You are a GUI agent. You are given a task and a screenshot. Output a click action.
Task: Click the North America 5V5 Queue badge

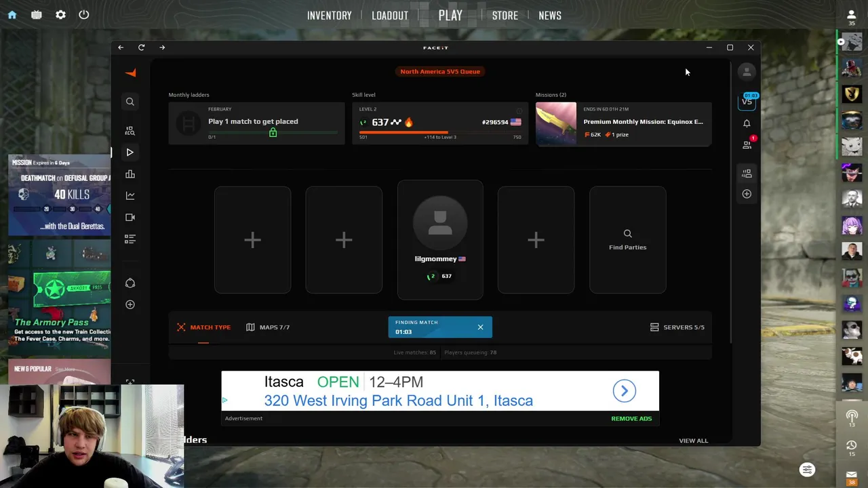pyautogui.click(x=440, y=71)
